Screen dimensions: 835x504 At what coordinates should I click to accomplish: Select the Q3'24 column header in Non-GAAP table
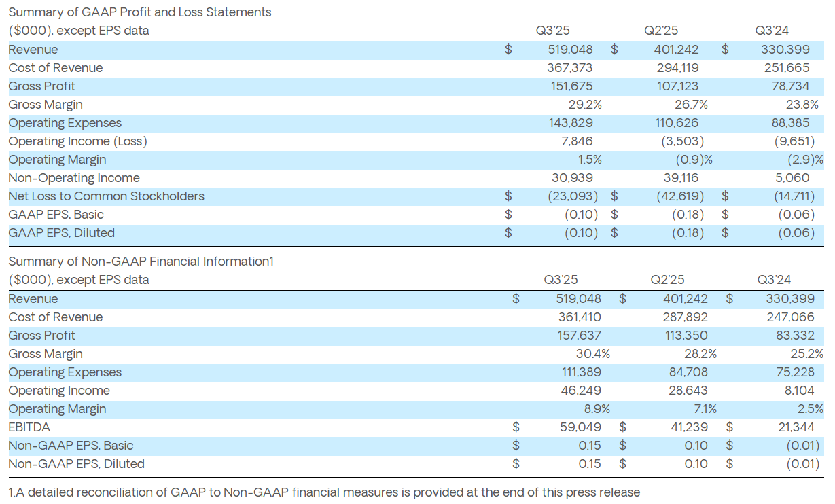[774, 280]
